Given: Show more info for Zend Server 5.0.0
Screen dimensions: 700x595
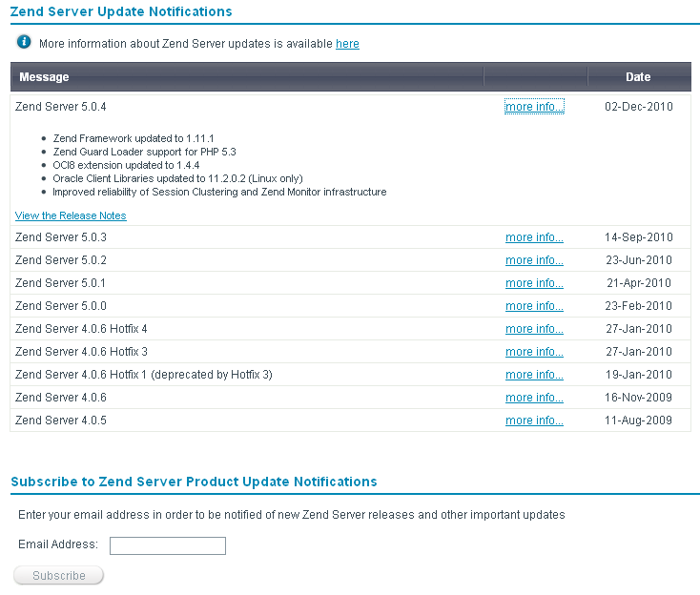Looking at the screenshot, I should pos(534,306).
